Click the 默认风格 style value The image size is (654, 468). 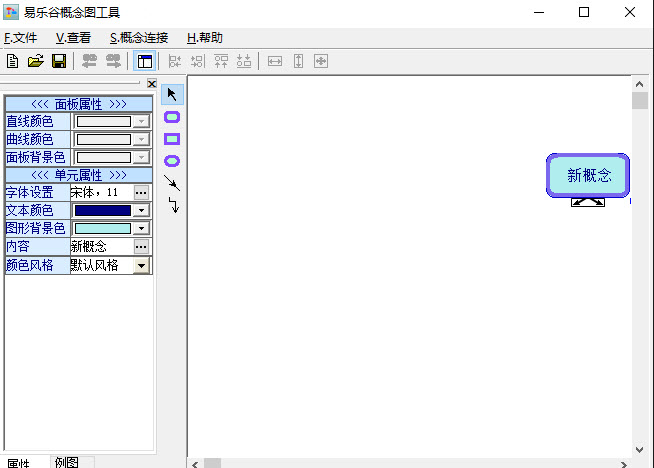[102, 265]
